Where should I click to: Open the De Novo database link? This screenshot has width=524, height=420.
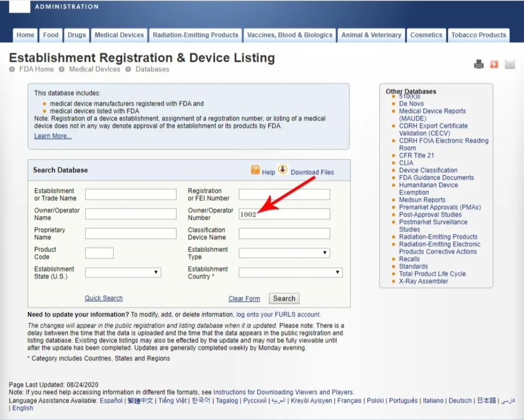click(x=411, y=104)
